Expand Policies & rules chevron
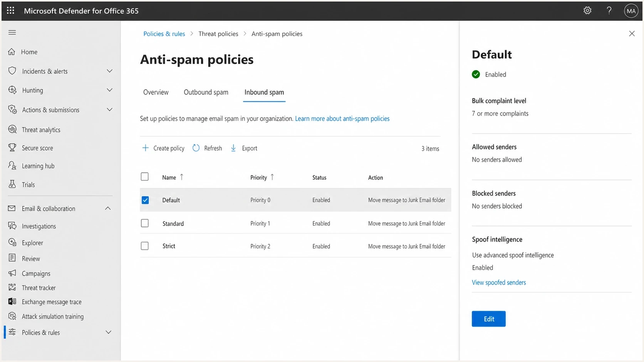This screenshot has width=644, height=362. coord(109,332)
